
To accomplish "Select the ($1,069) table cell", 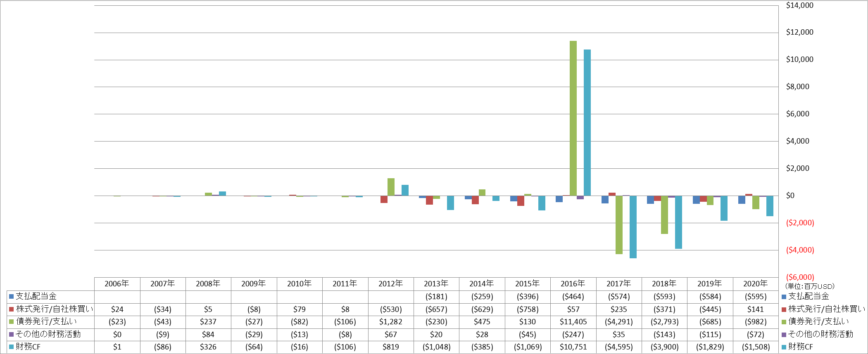I will (x=528, y=347).
